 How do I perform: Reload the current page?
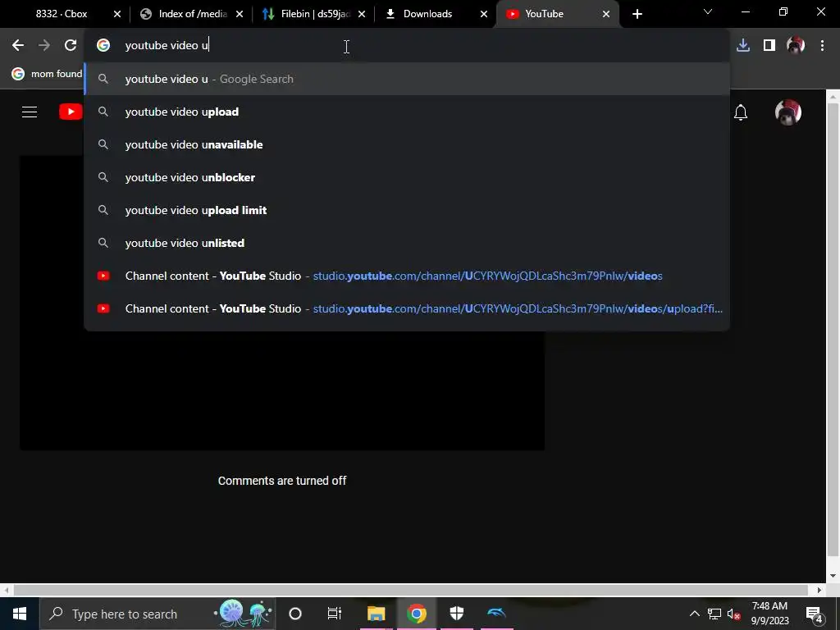click(x=71, y=46)
